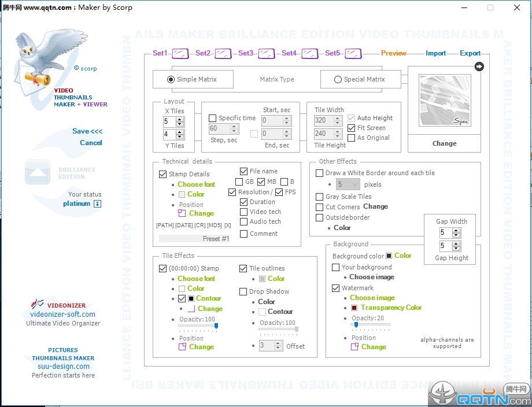Increase X Tiles value

click(x=180, y=120)
